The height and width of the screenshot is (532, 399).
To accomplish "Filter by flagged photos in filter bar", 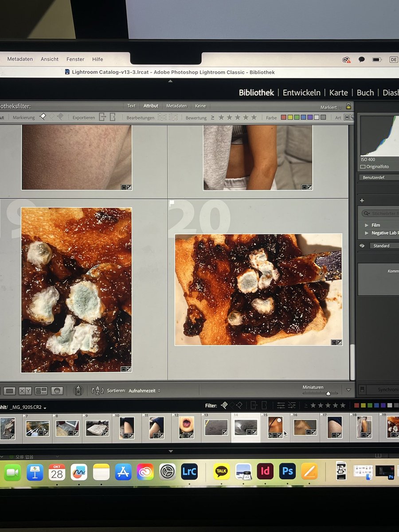I will pyautogui.click(x=43, y=117).
